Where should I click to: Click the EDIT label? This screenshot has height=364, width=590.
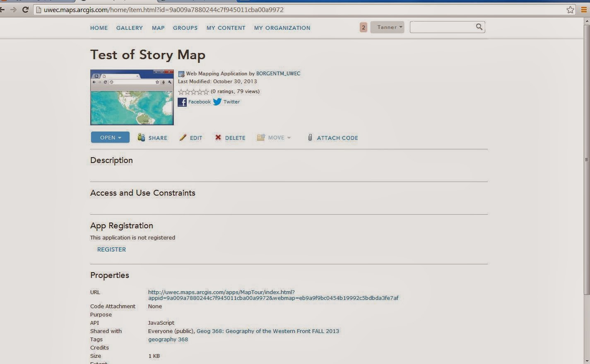196,138
